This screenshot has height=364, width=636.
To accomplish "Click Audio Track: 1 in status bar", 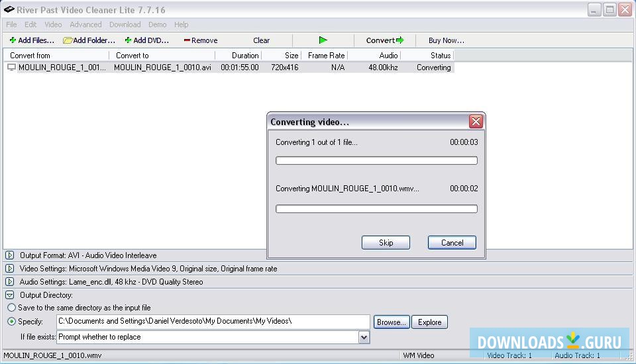I will [577, 355].
